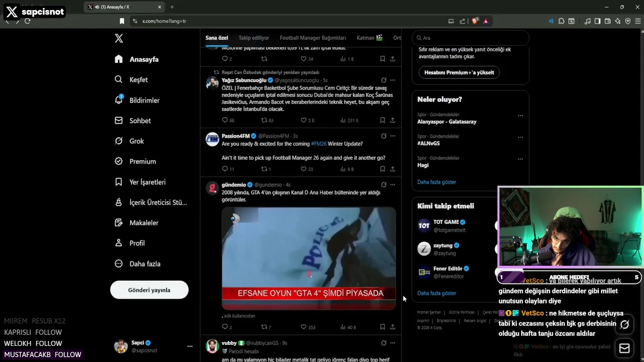The height and width of the screenshot is (362, 644).
Task: Switch to the Takip ediliyor tab
Action: tap(254, 38)
